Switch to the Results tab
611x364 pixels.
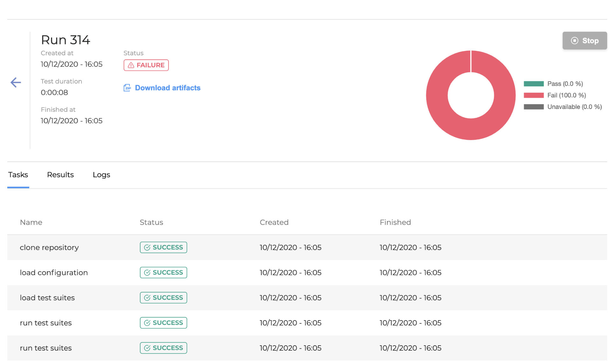pyautogui.click(x=60, y=175)
